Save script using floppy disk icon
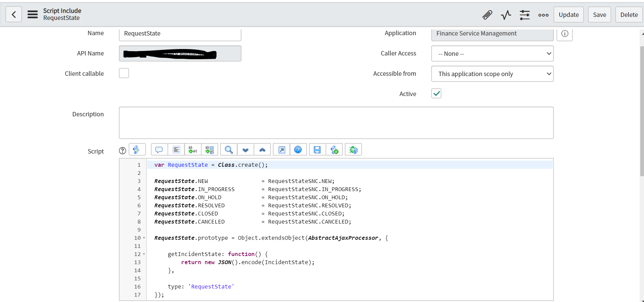The width and height of the screenshot is (644, 302). click(317, 149)
